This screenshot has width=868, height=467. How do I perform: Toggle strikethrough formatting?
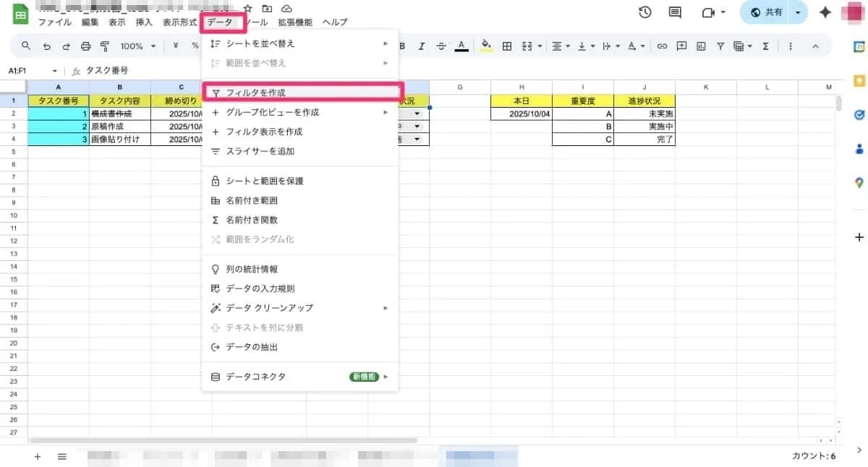441,46
